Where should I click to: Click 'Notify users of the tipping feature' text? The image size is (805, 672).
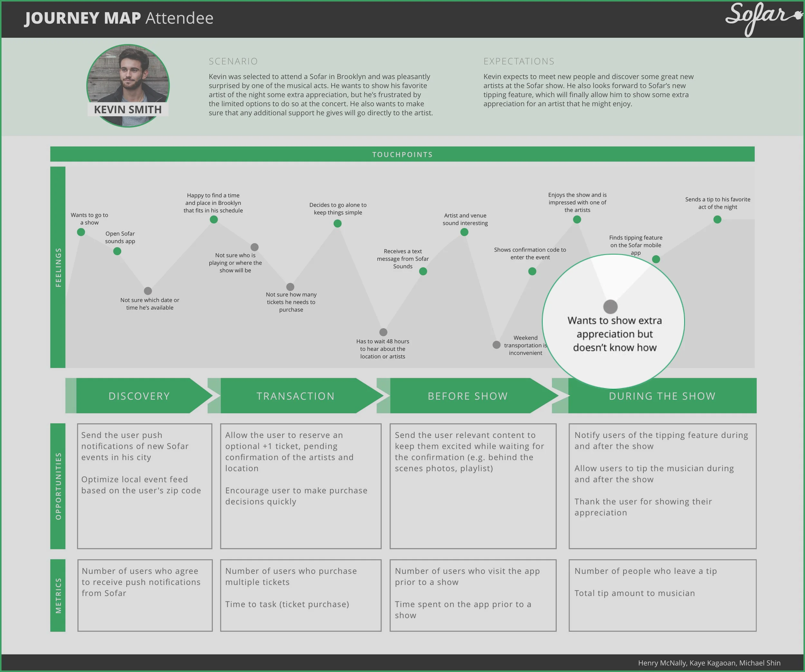(661, 441)
